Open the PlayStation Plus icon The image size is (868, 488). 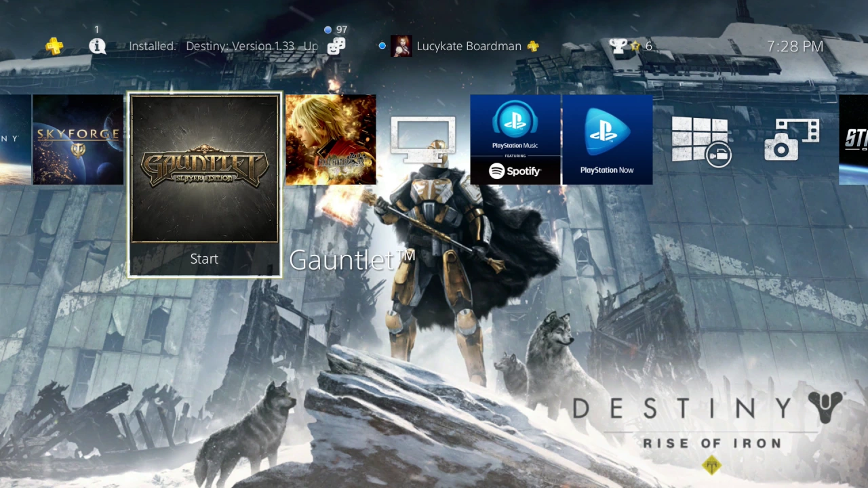click(x=54, y=46)
